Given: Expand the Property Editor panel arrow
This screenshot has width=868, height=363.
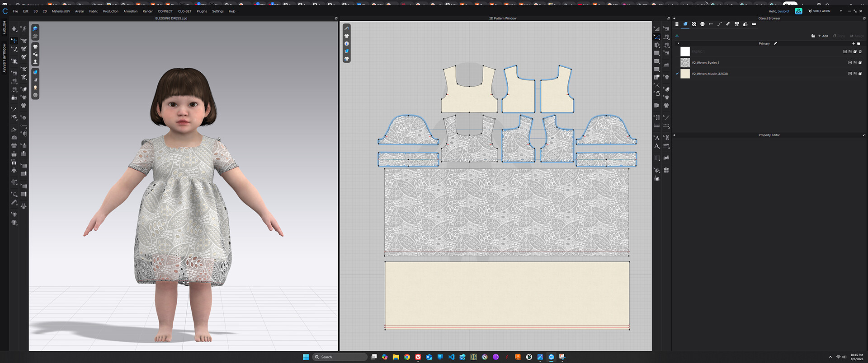Looking at the screenshot, I should pyautogui.click(x=674, y=135).
